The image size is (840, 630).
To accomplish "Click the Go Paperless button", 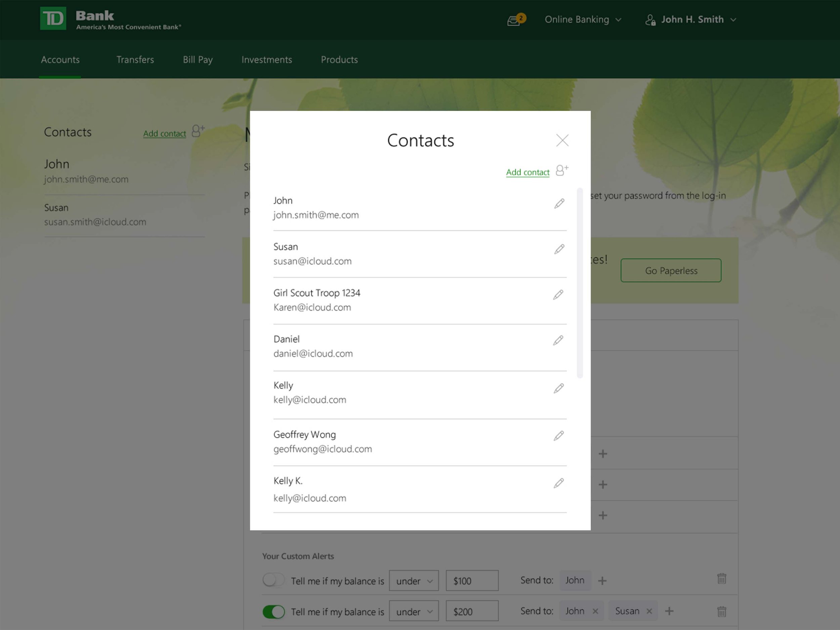I will [x=671, y=270].
